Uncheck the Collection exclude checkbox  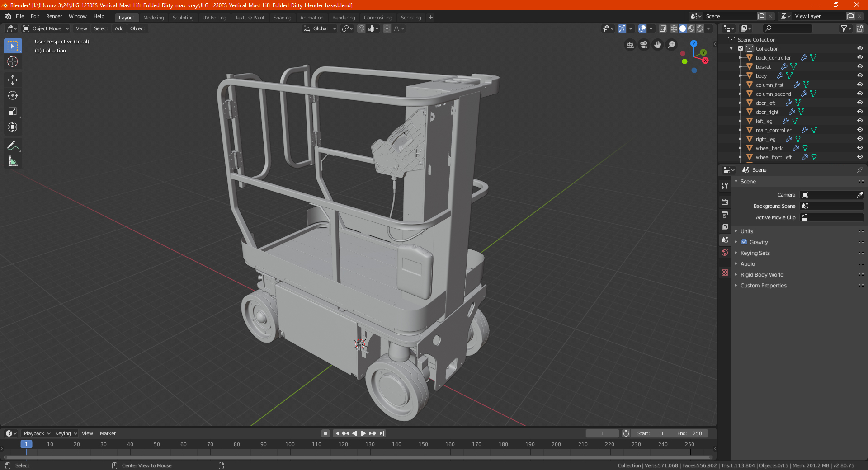click(x=741, y=48)
